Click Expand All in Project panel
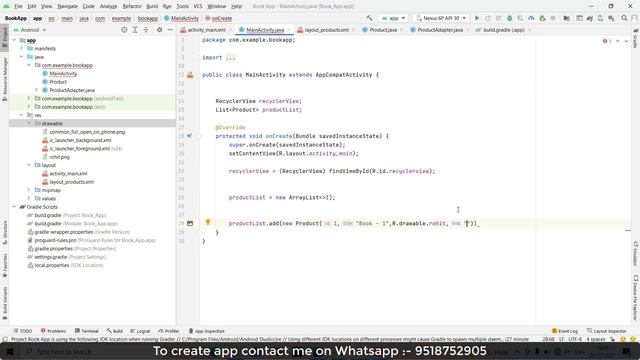The width and height of the screenshot is (640, 360). coord(135,30)
